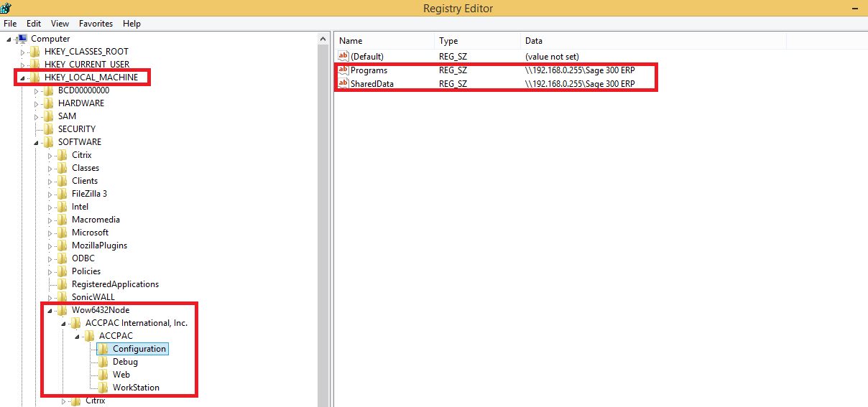Select the RegisteredApplications key label
Viewport: 868px width, 407px height.
coord(115,284)
